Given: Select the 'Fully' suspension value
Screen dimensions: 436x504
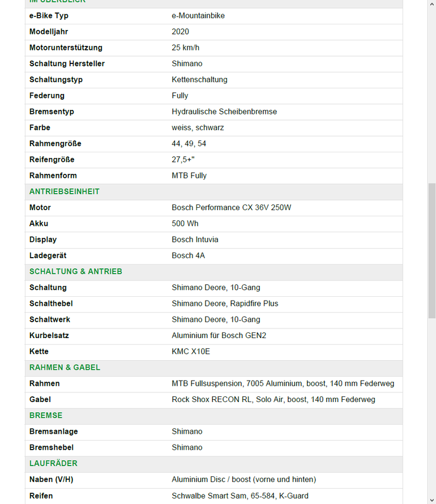Looking at the screenshot, I should [180, 96].
